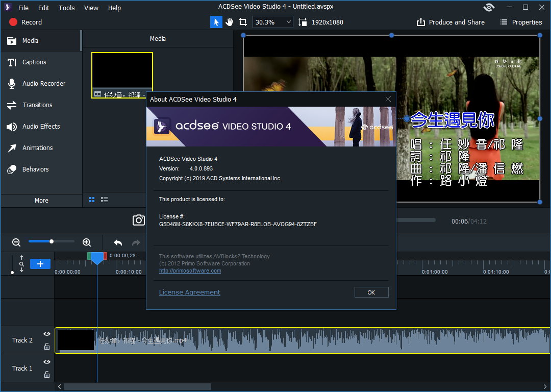The height and width of the screenshot is (392, 551).
Task: Open the License Agreement link
Action: point(190,292)
